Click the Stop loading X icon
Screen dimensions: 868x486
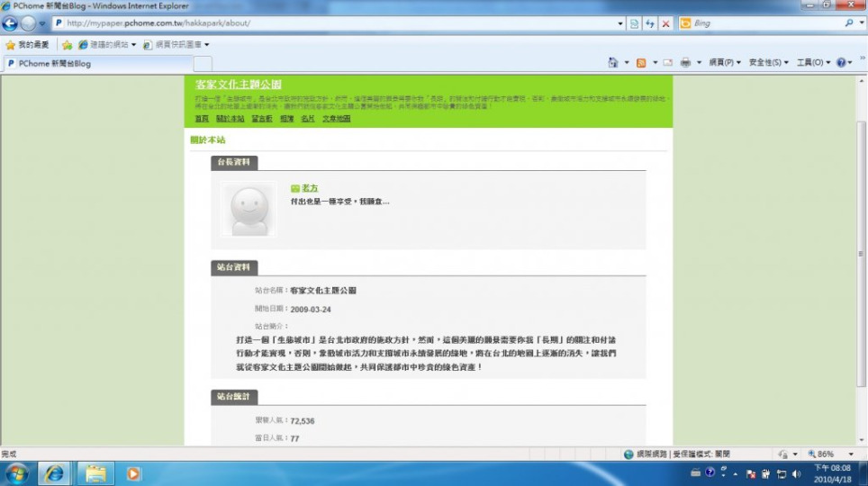coord(665,23)
